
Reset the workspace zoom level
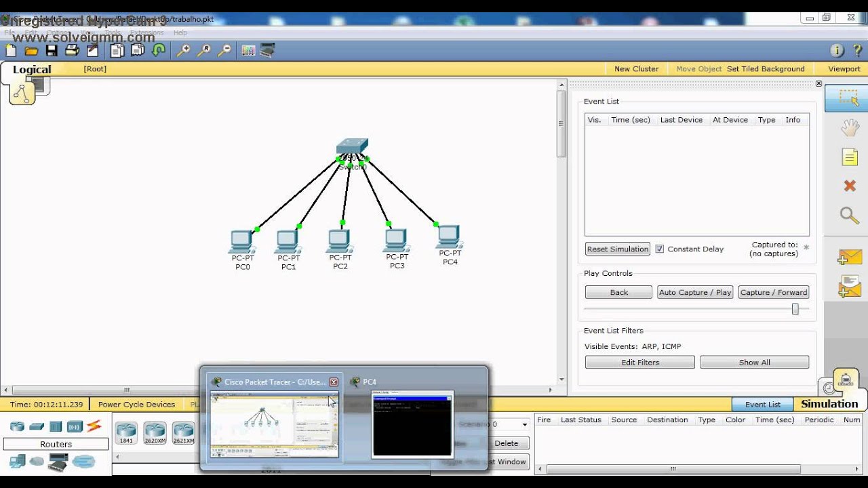[x=204, y=51]
